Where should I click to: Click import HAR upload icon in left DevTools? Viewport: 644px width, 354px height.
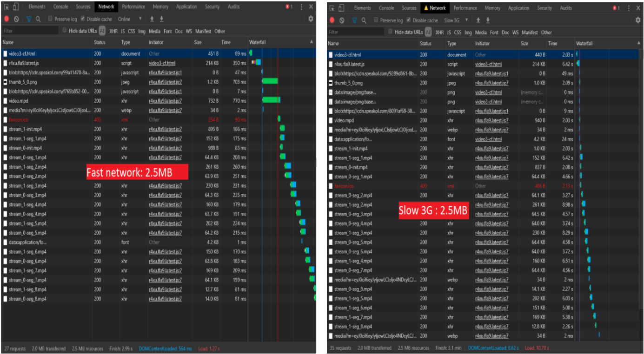[x=152, y=19]
